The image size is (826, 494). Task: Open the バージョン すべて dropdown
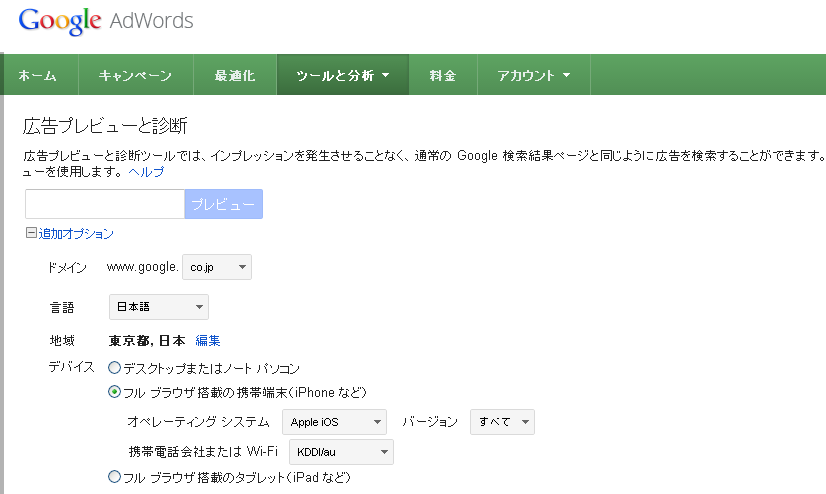pos(503,422)
